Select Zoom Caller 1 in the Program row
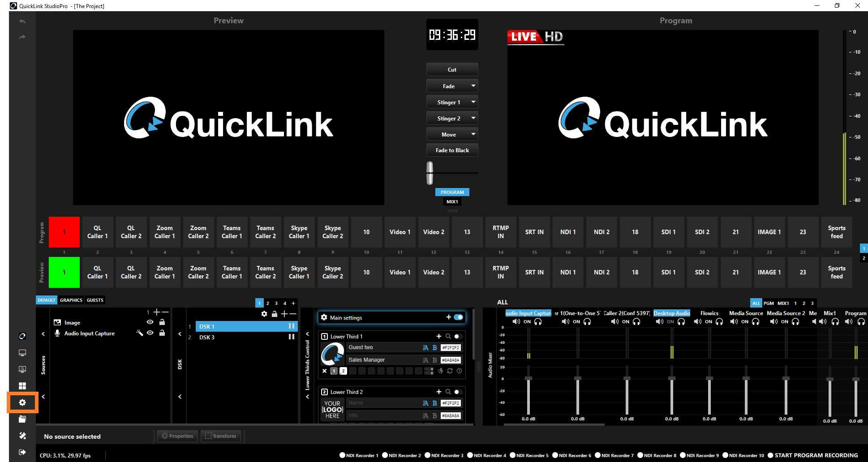This screenshot has height=462, width=868. [165, 232]
